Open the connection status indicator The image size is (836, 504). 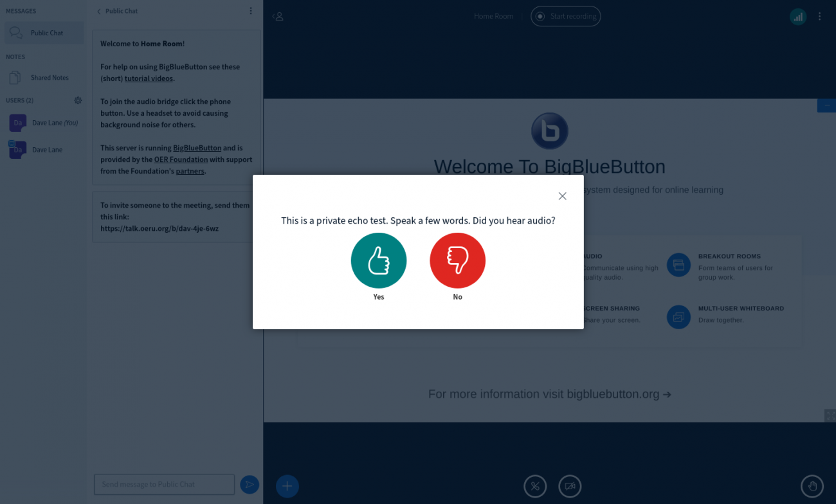(798, 17)
